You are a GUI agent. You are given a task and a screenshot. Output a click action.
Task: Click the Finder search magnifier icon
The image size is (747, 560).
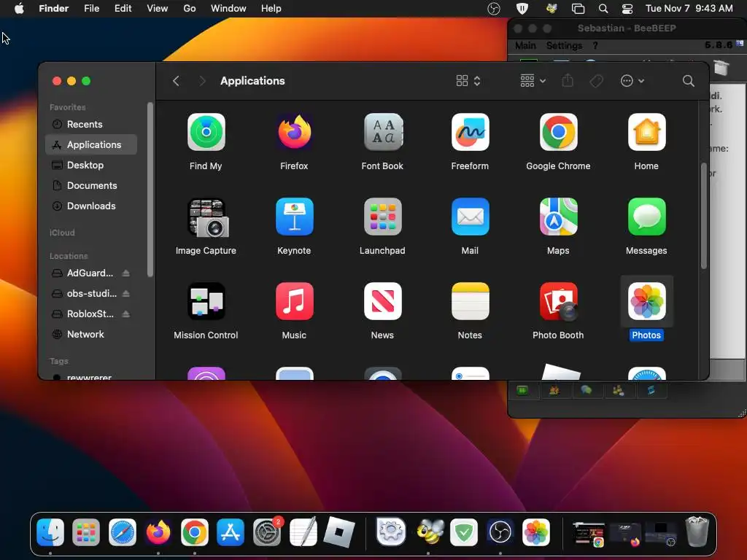pos(688,81)
